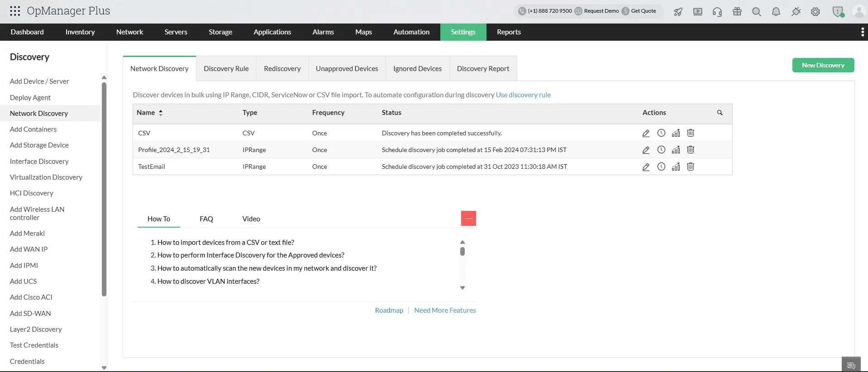Select the FAQ help tab
This screenshot has height=372, width=868.
(206, 219)
